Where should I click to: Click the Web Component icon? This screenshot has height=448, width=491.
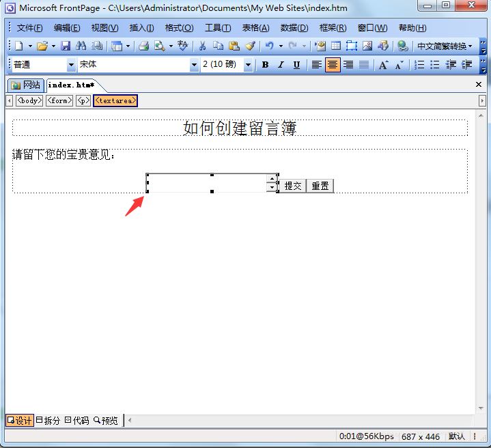tap(320, 46)
